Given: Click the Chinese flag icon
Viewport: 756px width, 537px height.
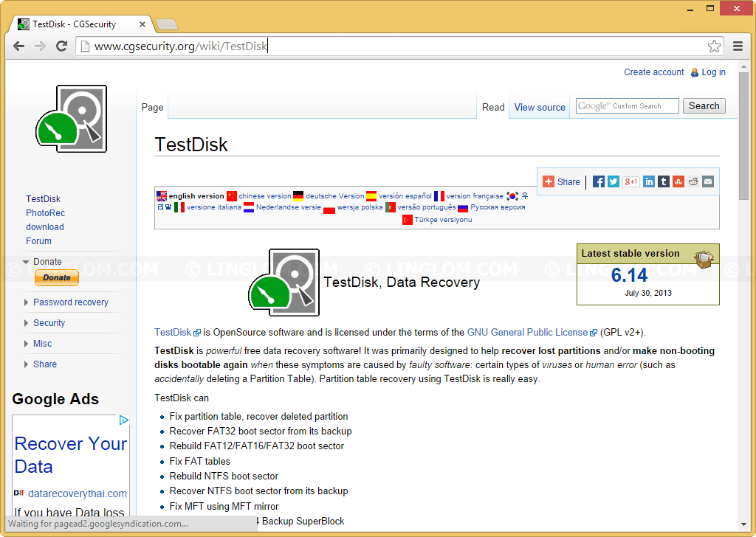Looking at the screenshot, I should (x=232, y=196).
